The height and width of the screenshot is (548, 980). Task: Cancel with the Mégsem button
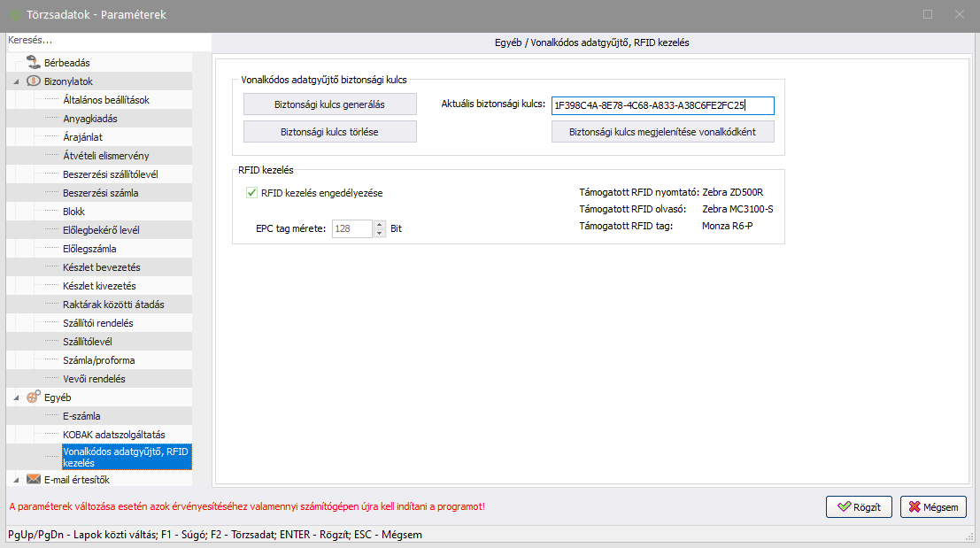(x=933, y=507)
